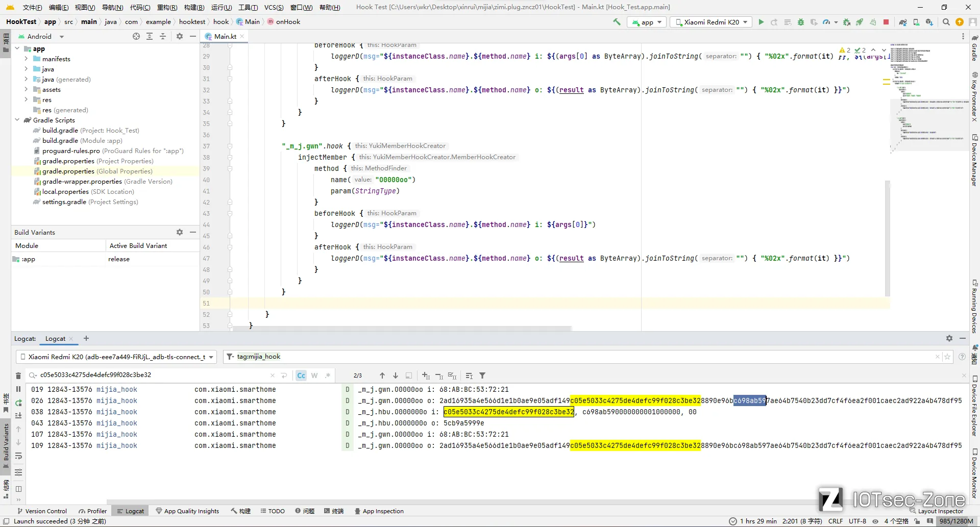
Task: Open the Version Control tool window
Action: pos(42,511)
